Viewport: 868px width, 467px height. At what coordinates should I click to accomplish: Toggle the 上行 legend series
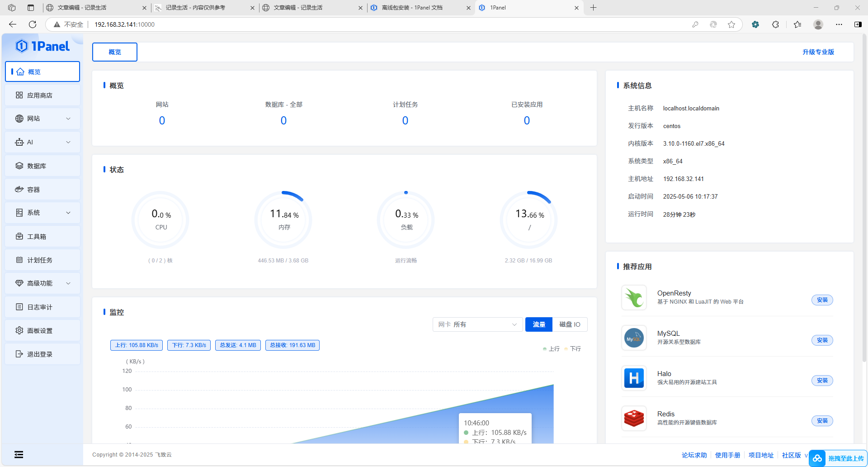coord(551,349)
